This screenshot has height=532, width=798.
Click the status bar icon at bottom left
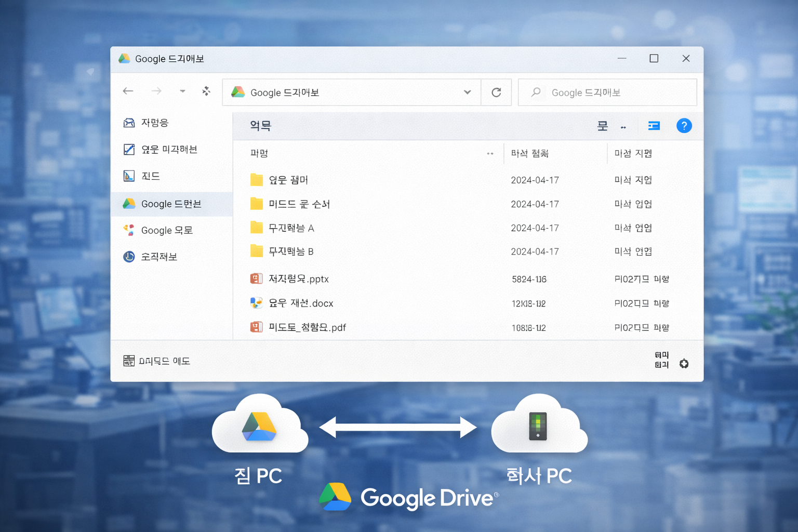(129, 361)
